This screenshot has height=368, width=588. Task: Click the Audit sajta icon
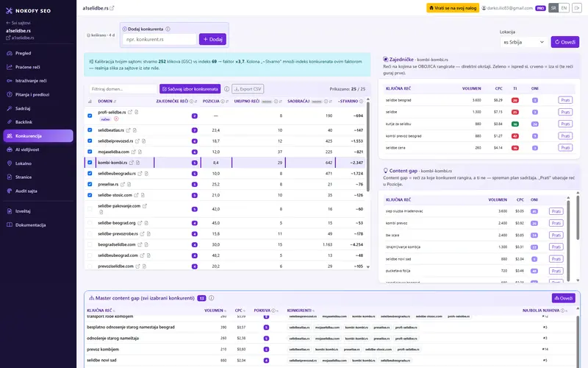click(10, 191)
